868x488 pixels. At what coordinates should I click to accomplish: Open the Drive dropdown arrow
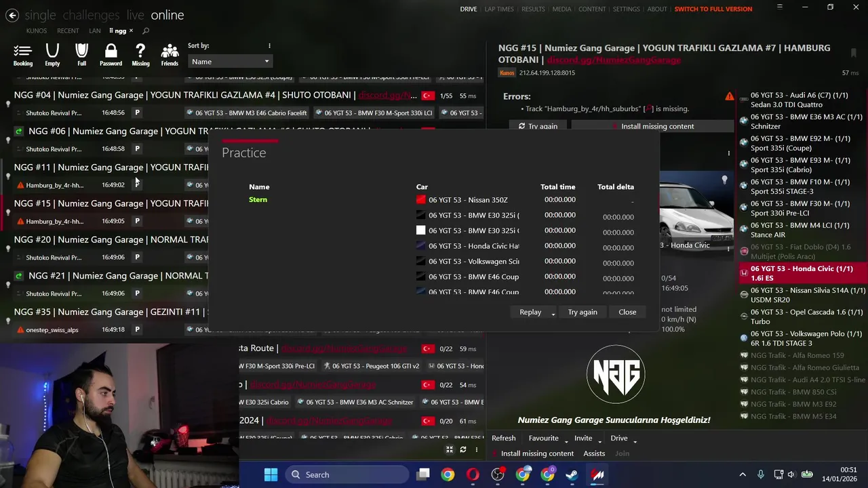click(x=635, y=440)
